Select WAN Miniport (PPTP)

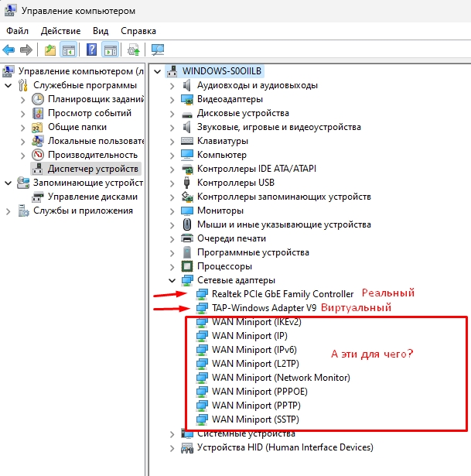(256, 406)
